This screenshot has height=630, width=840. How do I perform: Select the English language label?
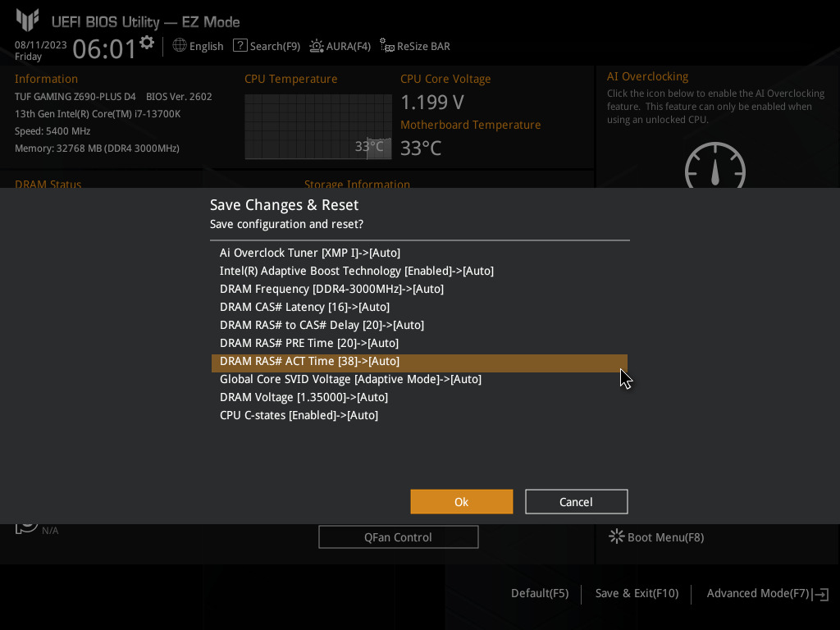pyautogui.click(x=206, y=46)
